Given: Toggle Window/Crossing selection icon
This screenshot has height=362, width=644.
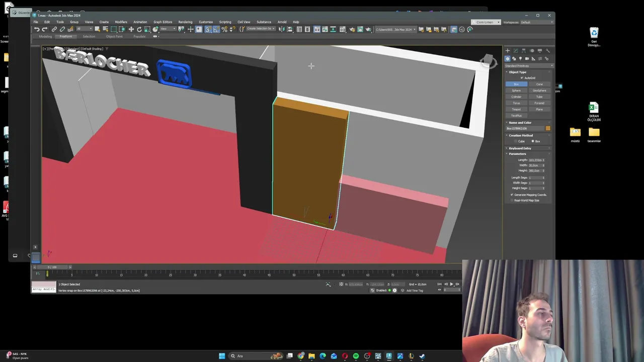Looking at the screenshot, I should click(x=122, y=29).
